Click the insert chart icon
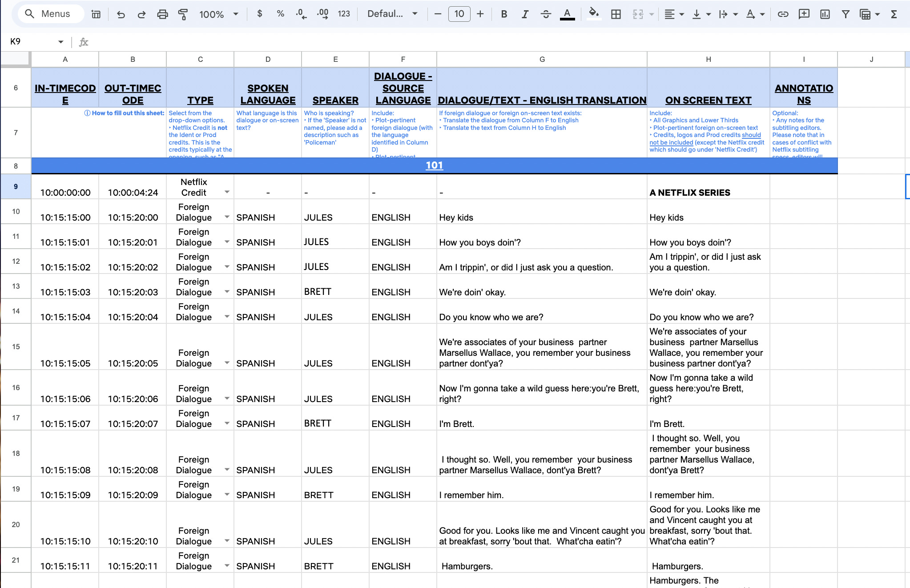910x588 pixels. pos(825,14)
